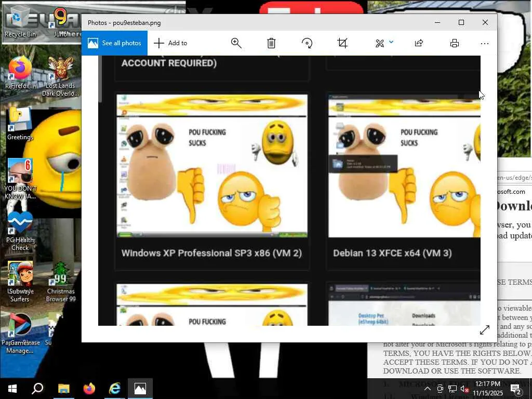
Task: Click the Debian 13 XFCE x64 screenshot thumbnail
Action: click(x=404, y=166)
